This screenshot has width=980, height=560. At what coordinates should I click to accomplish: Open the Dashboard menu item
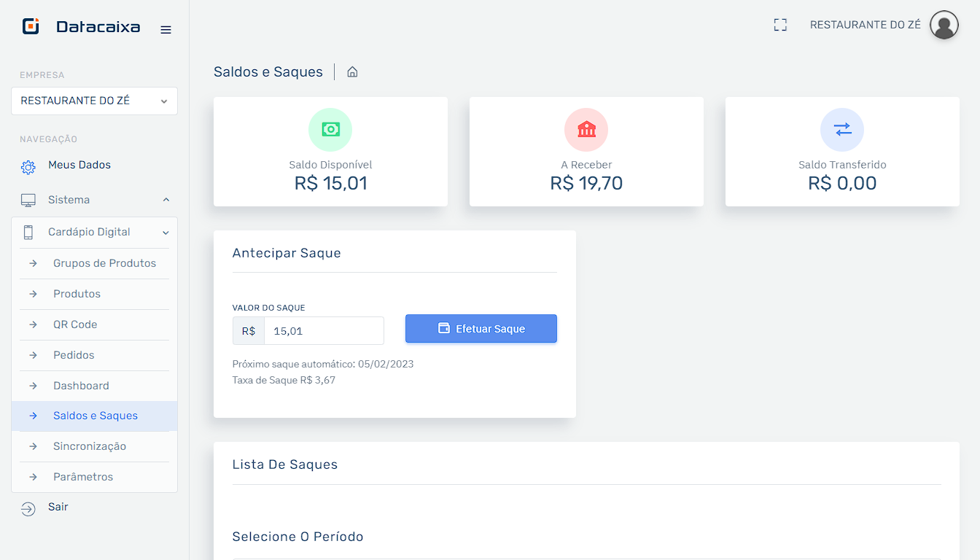pos(81,386)
